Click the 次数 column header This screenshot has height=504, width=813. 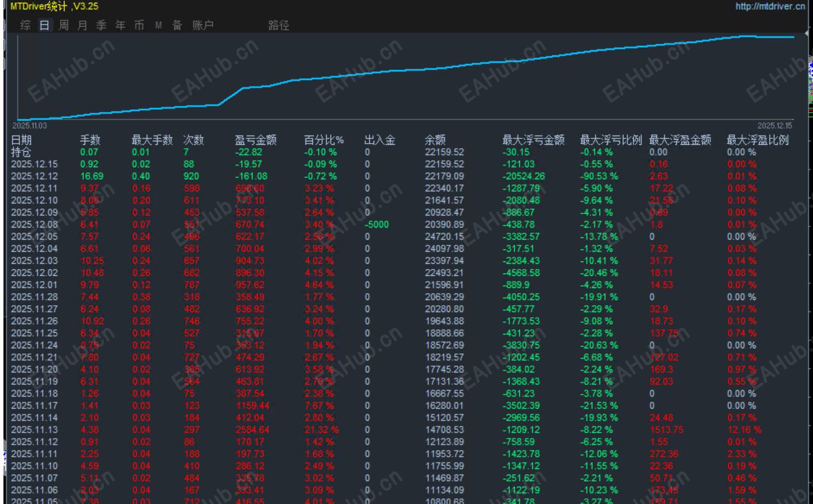(194, 140)
